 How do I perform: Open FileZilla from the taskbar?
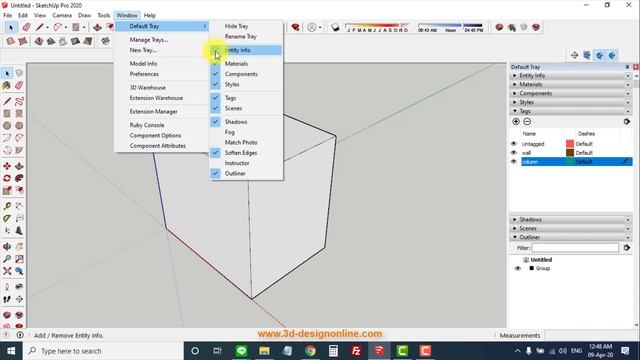point(356,351)
